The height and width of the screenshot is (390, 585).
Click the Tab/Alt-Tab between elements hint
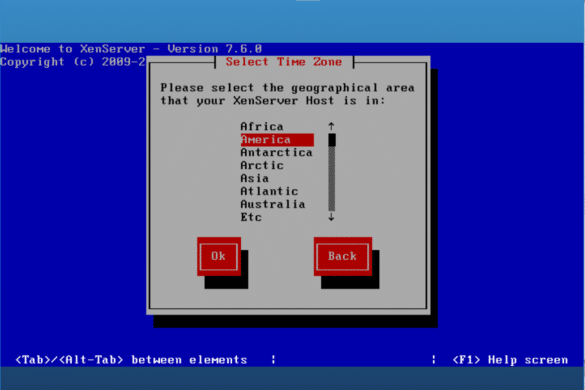click(131, 360)
